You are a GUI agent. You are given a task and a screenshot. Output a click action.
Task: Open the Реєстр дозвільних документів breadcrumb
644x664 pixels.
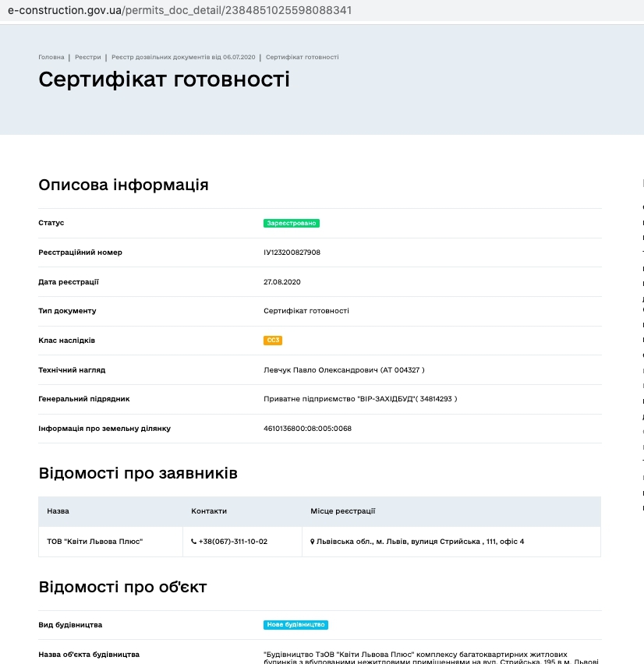pos(183,57)
